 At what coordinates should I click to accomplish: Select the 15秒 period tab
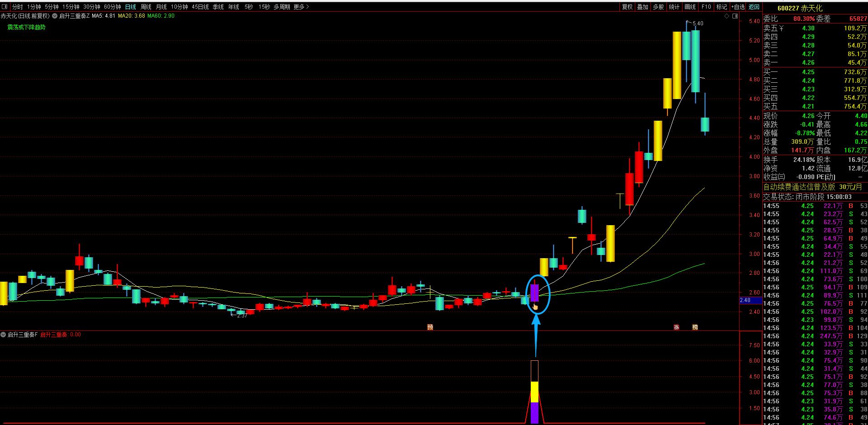[264, 7]
